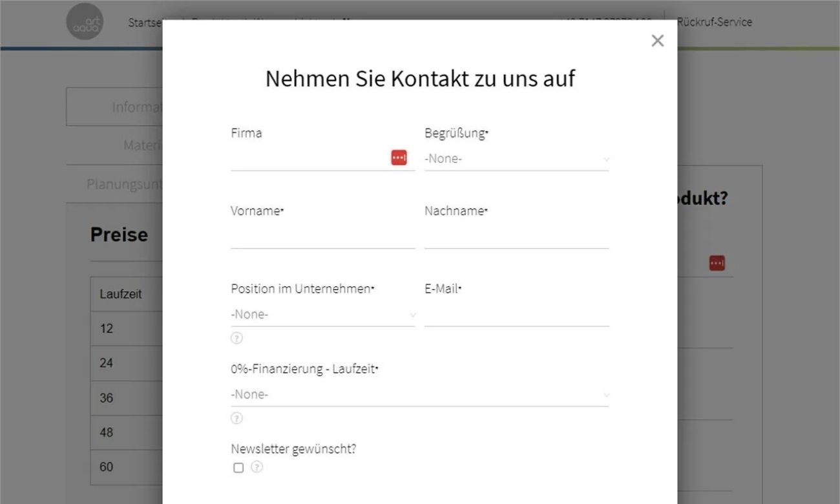Screen dimensions: 840x504
Task: Click into the Vorname input field
Action: point(322,237)
